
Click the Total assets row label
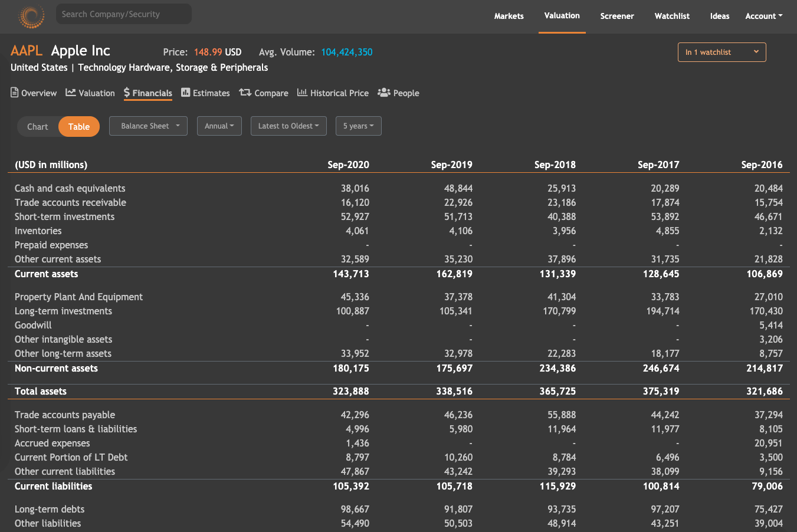[x=41, y=391]
